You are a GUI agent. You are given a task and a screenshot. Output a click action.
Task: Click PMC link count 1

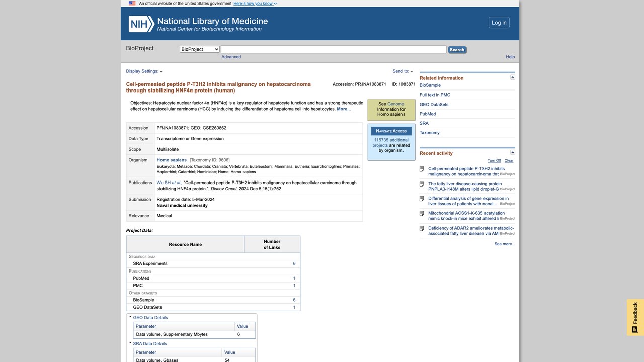(294, 286)
